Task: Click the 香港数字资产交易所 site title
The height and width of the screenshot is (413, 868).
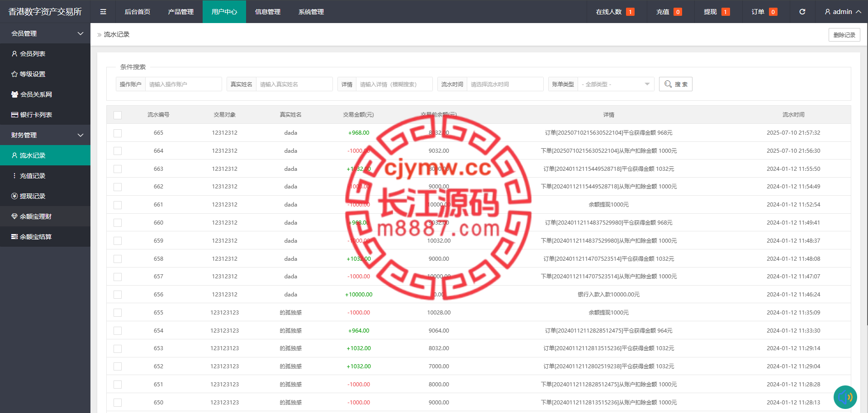Action: (45, 12)
